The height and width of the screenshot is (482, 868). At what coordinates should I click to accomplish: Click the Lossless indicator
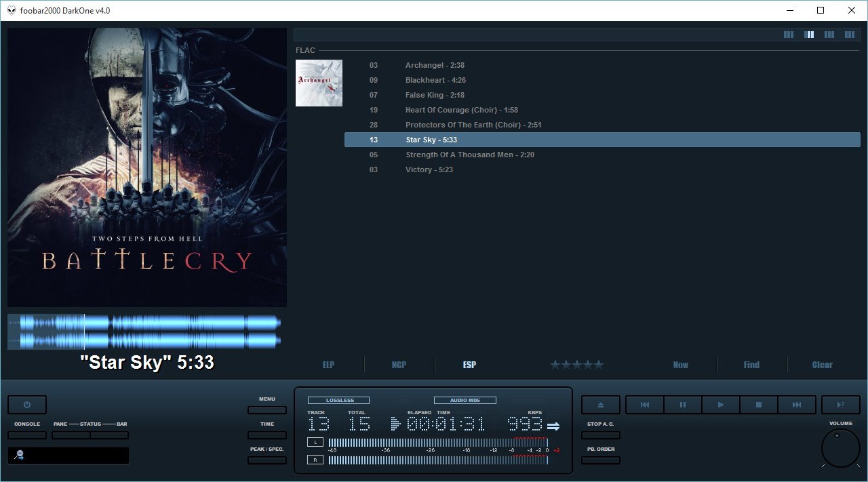(339, 401)
